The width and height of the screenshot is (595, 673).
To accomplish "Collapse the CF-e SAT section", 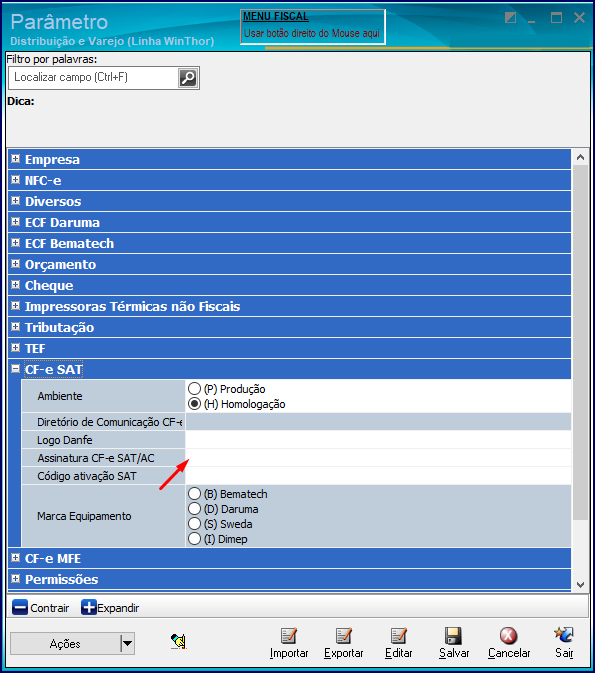I will (15, 369).
